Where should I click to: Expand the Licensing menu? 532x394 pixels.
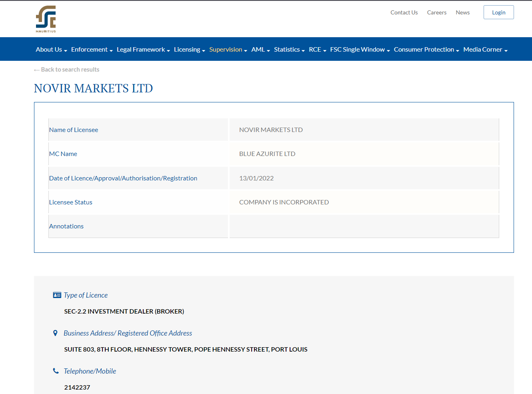point(190,50)
